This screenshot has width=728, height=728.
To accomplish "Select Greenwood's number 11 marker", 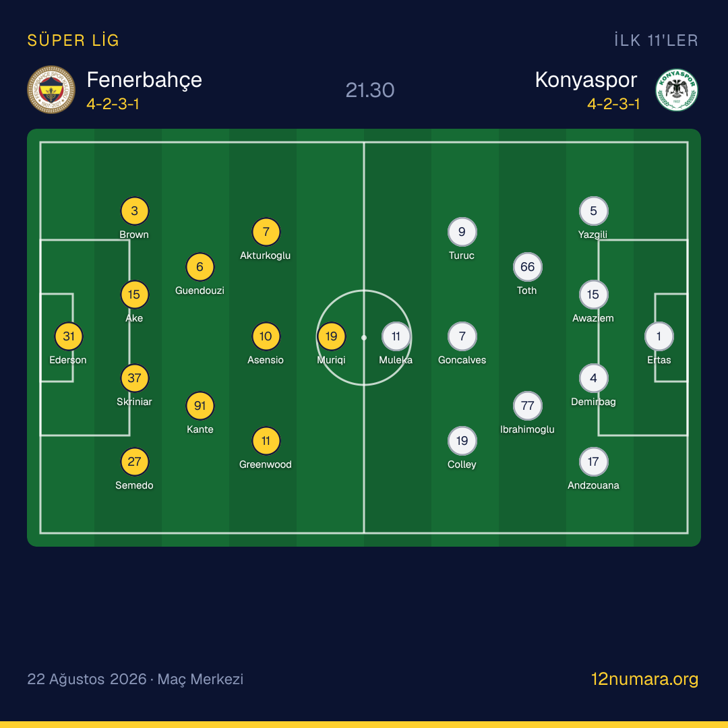I will [x=266, y=441].
